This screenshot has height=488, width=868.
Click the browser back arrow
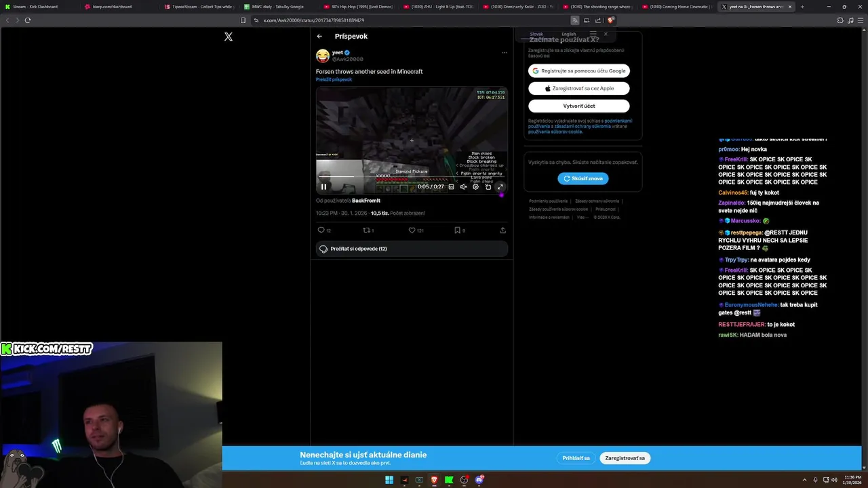(x=7, y=20)
